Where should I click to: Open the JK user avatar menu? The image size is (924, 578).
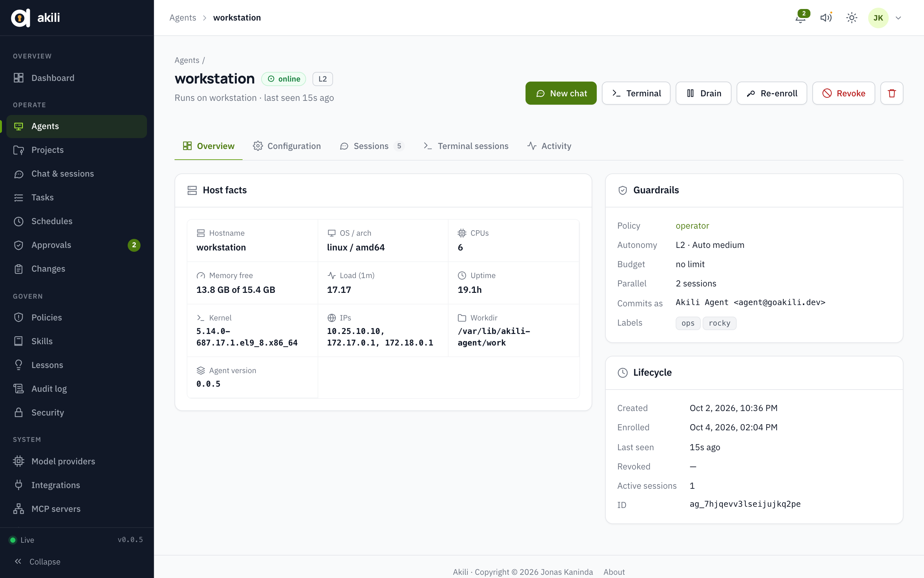(x=878, y=18)
